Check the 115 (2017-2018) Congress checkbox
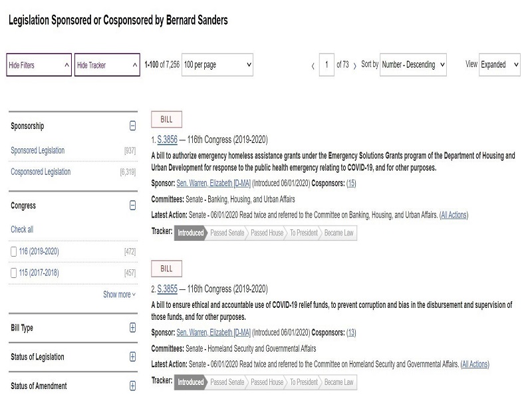 pos(15,273)
